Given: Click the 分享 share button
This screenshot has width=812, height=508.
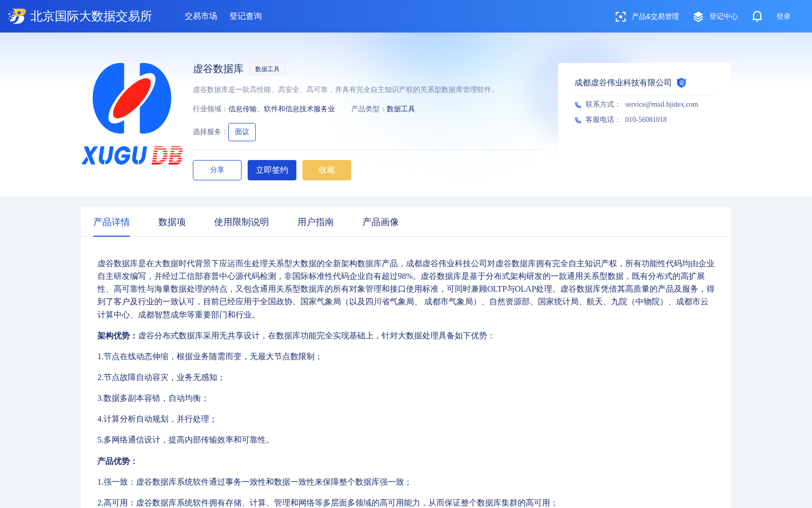Looking at the screenshot, I should [x=217, y=170].
